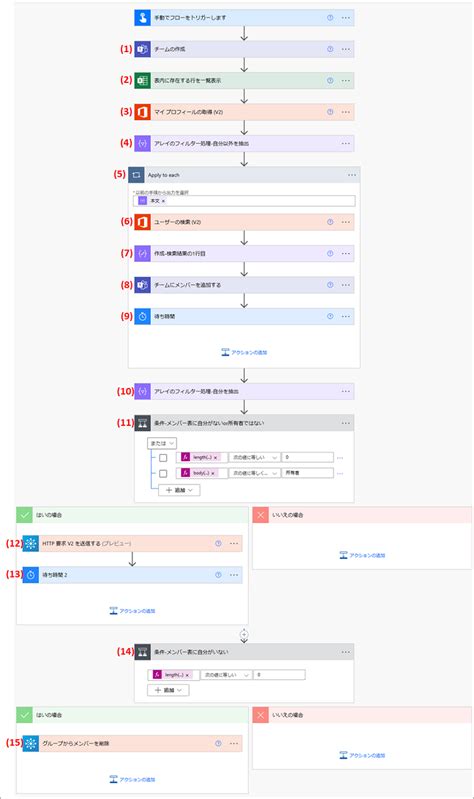This screenshot has height=799, width=474.
Task: Click the 所有者 value field in the condition
Action: (x=308, y=473)
